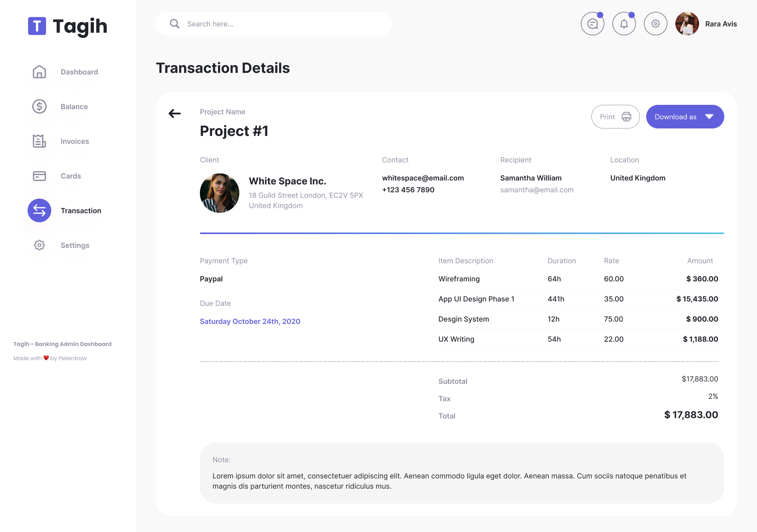Click the Cards credit card icon

click(x=39, y=176)
